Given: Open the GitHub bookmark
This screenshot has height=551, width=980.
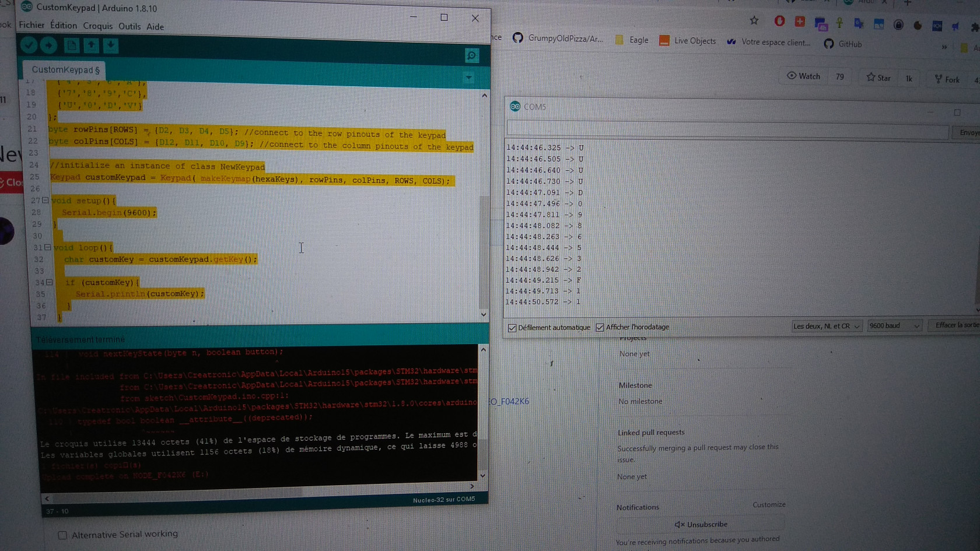Looking at the screenshot, I should (x=842, y=44).
